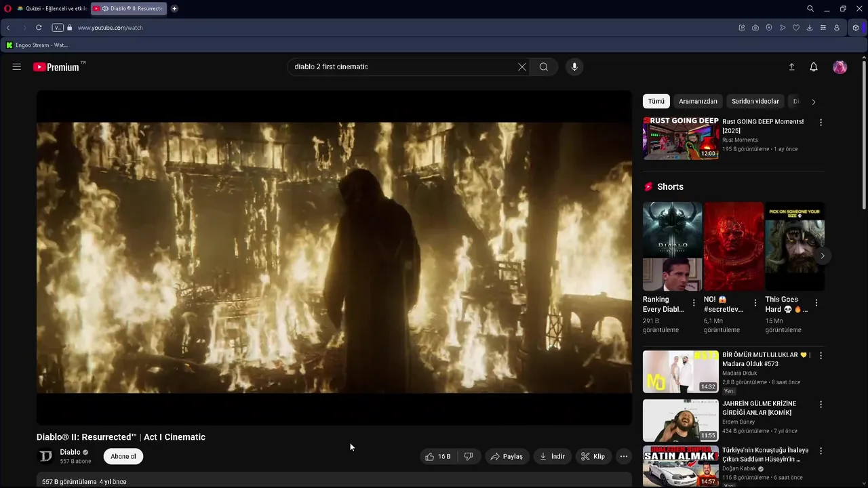Open pinboard edit icon in address bar
The width and height of the screenshot is (868, 488).
point(742,28)
